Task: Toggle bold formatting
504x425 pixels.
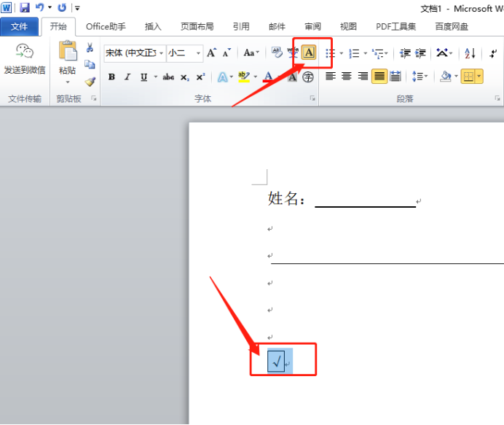Action: click(111, 77)
